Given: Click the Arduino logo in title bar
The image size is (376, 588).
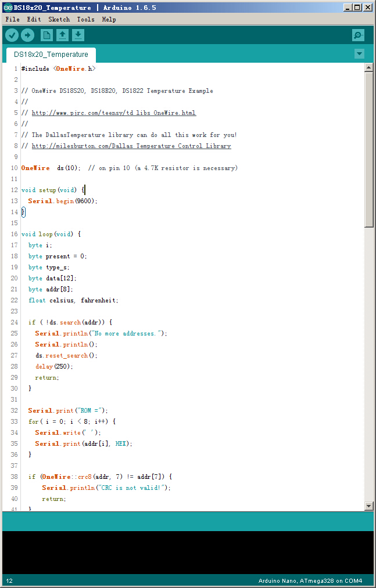Looking at the screenshot, I should pos(8,8).
